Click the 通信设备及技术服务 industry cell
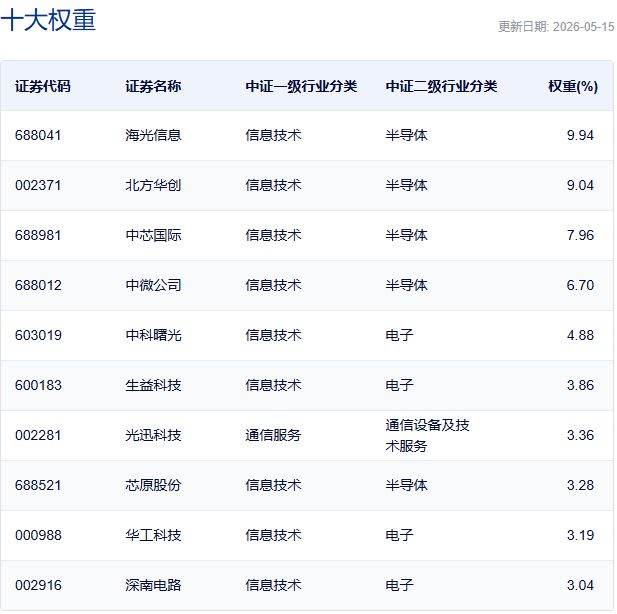Image resolution: width=617 pixels, height=614 pixels. [x=427, y=435]
